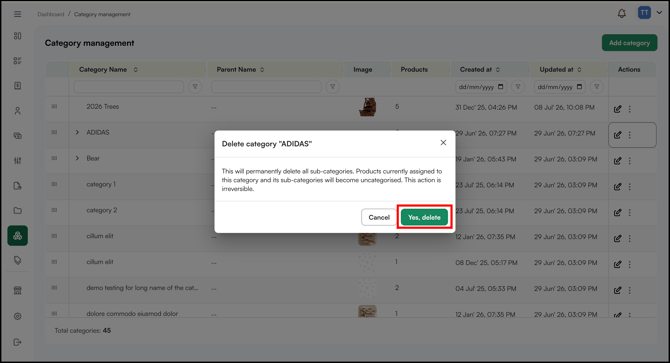Select the demo testing long name cell
The height and width of the screenshot is (363, 670).
coord(142,288)
